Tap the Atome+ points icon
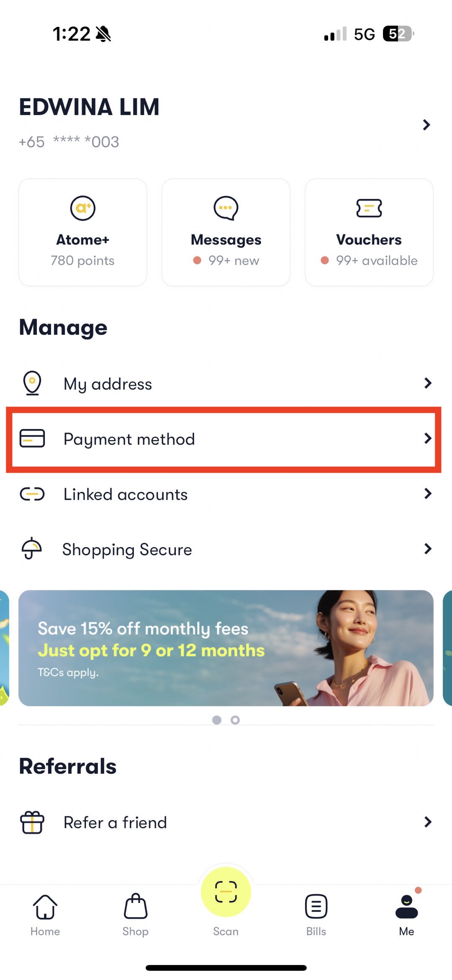452x980 pixels. pyautogui.click(x=83, y=208)
